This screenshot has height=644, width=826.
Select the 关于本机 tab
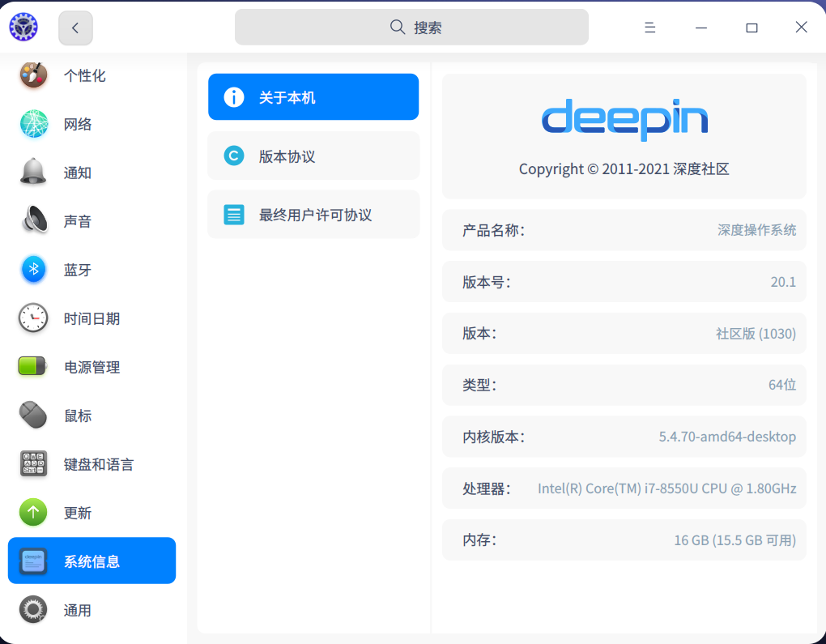[x=313, y=97]
